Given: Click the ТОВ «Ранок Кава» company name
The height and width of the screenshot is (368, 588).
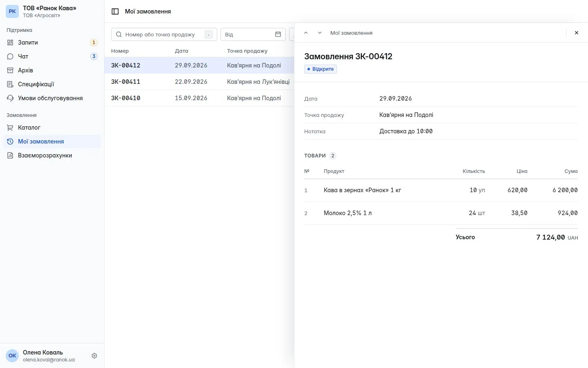Looking at the screenshot, I should (x=49, y=8).
